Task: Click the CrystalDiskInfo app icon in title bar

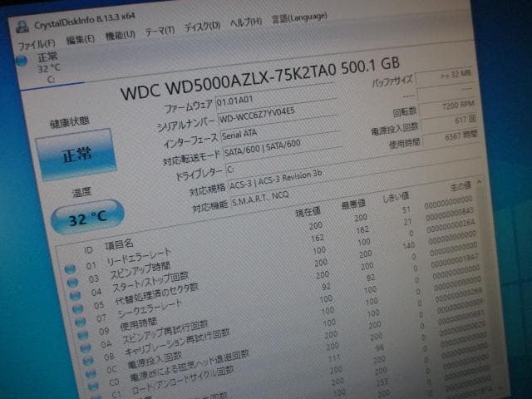Action: [22, 27]
